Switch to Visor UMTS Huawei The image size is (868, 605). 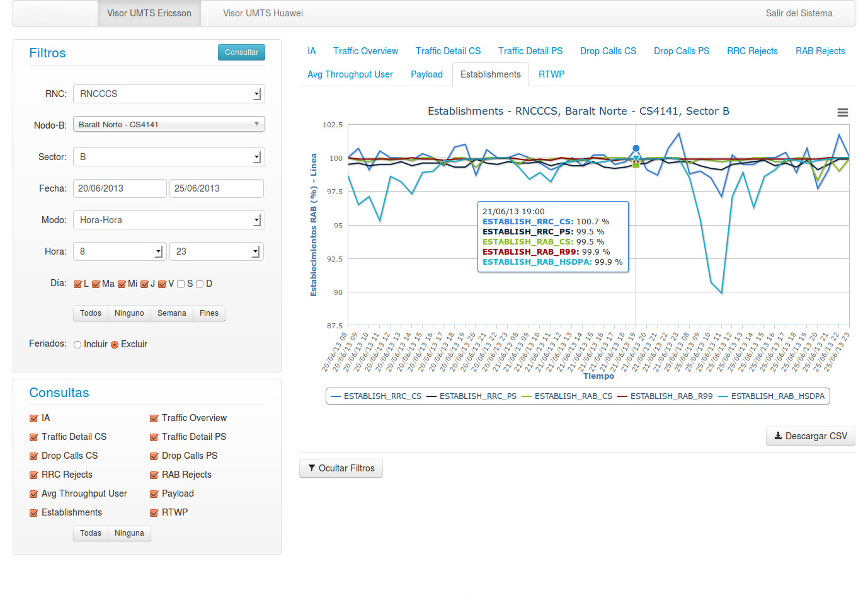pos(263,13)
